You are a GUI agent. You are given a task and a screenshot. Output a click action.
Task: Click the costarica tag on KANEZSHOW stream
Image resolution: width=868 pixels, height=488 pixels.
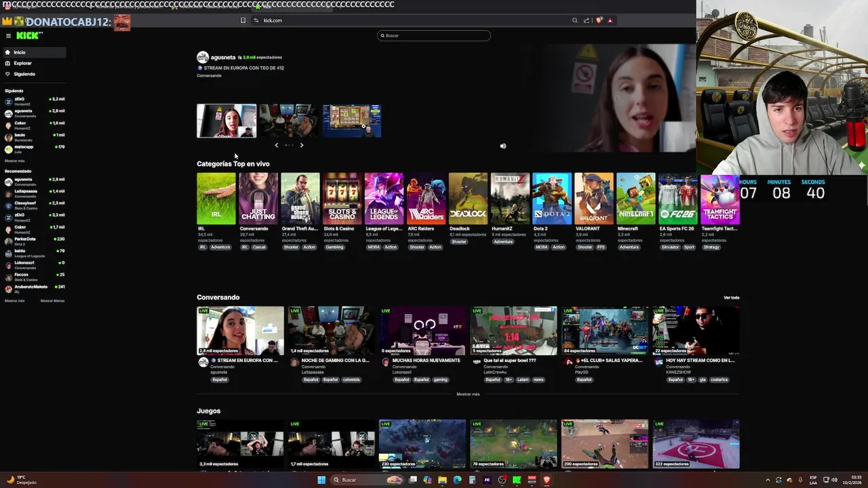click(x=719, y=380)
